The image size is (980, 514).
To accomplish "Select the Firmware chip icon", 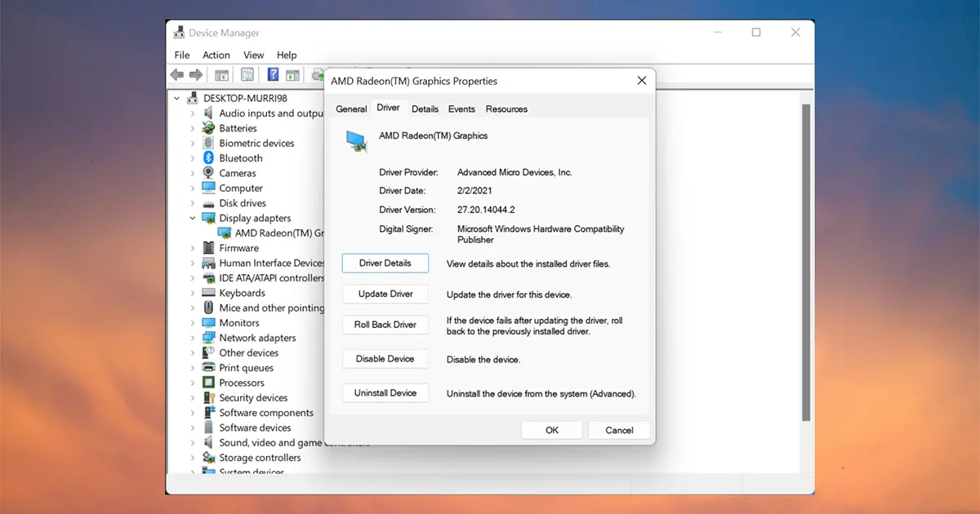I will coord(209,248).
